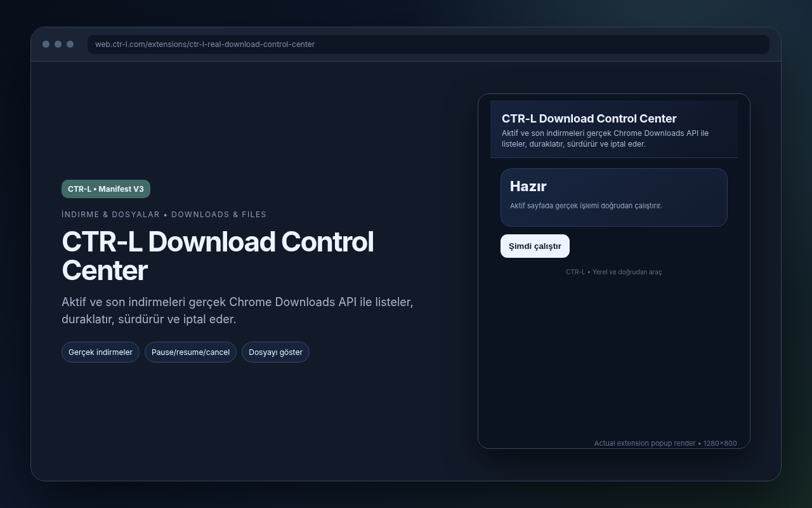Click the "Actual extension popup render • 1280×800" caption
Screen dimensions: 812x508
665,443
